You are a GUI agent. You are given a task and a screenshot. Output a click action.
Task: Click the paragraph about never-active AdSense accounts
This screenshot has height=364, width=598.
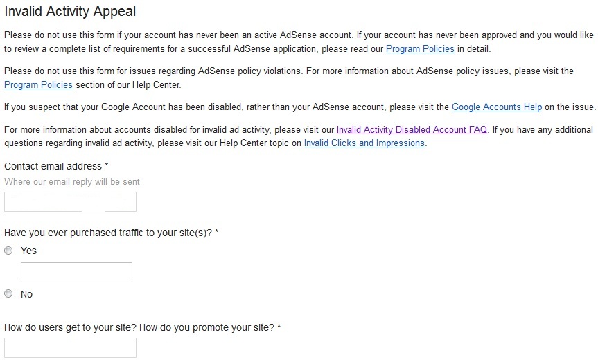(208, 35)
